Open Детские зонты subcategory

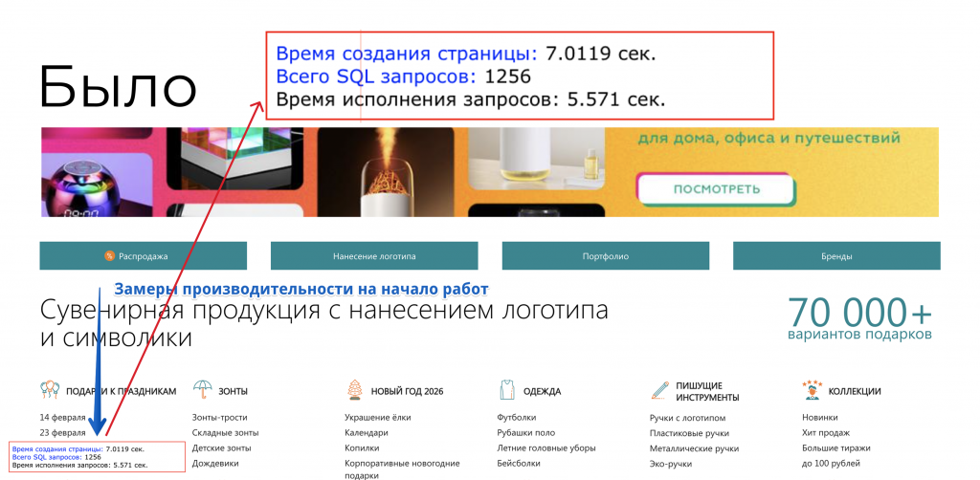coord(222,447)
